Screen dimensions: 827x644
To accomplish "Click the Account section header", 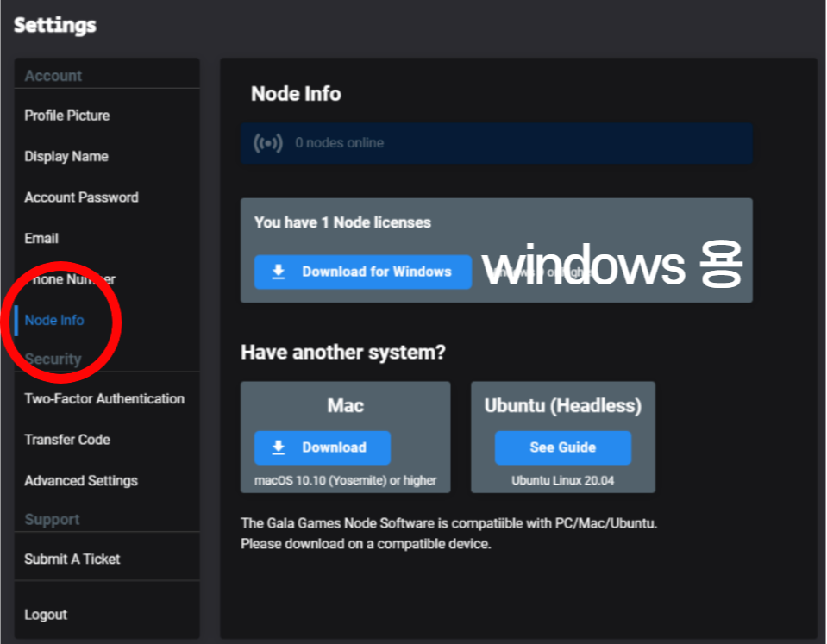I will coord(53,76).
